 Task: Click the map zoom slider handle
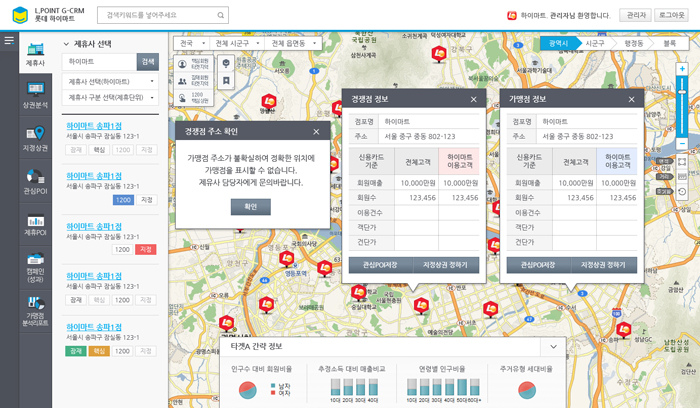coord(682,92)
